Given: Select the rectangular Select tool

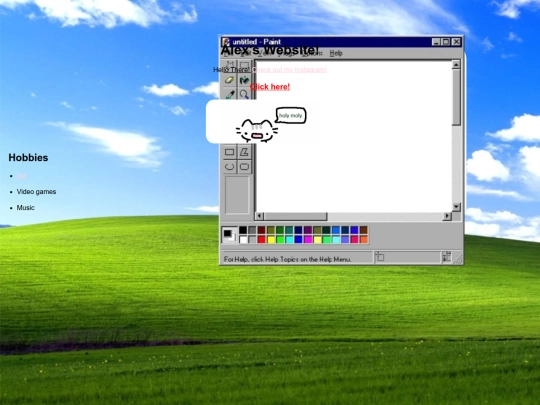Looking at the screenshot, I should (245, 65).
